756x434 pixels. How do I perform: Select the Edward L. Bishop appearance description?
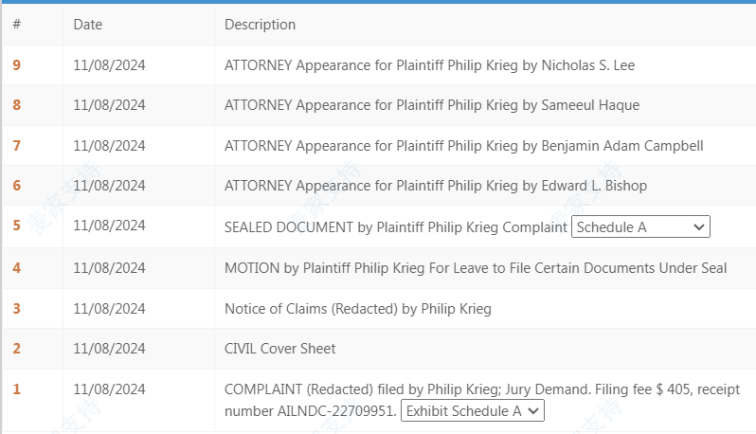click(x=435, y=186)
